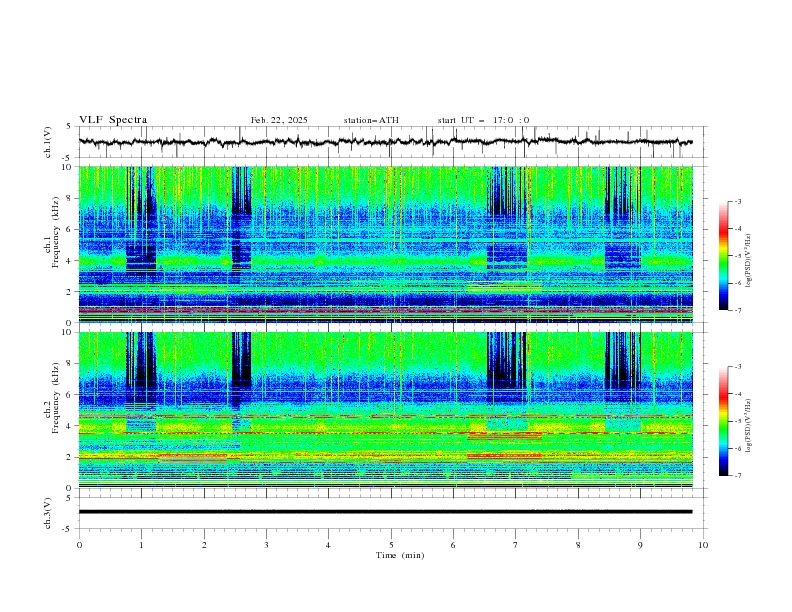
Task: Click the ch.1 voltage waveform trace
Action: click(x=385, y=142)
